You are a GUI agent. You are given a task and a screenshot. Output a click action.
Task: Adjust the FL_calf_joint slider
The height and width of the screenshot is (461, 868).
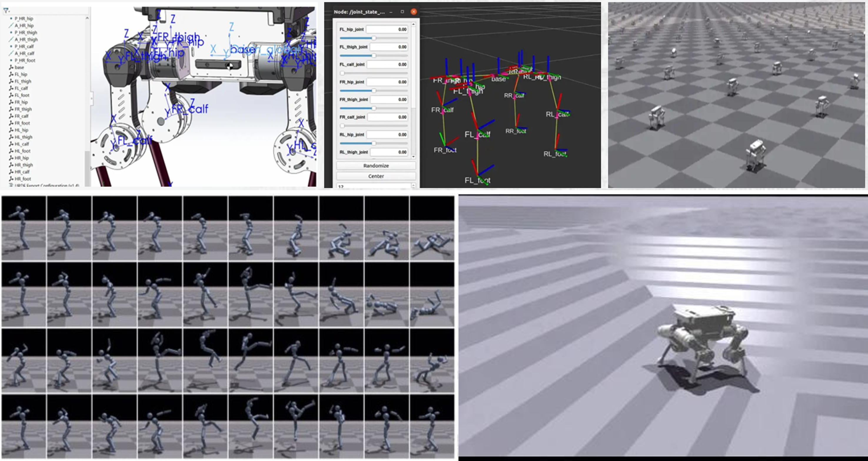374,73
